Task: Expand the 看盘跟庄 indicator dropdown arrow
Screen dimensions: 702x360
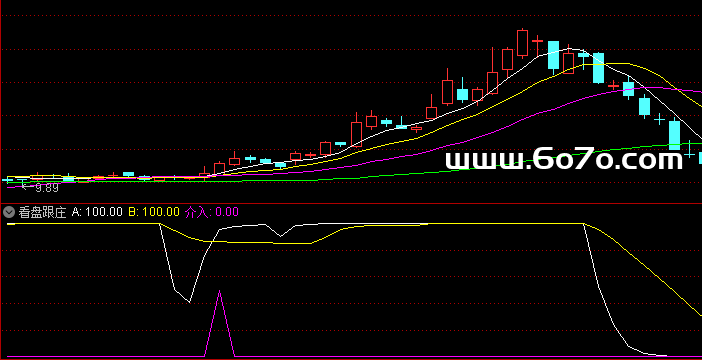Action: [9, 212]
